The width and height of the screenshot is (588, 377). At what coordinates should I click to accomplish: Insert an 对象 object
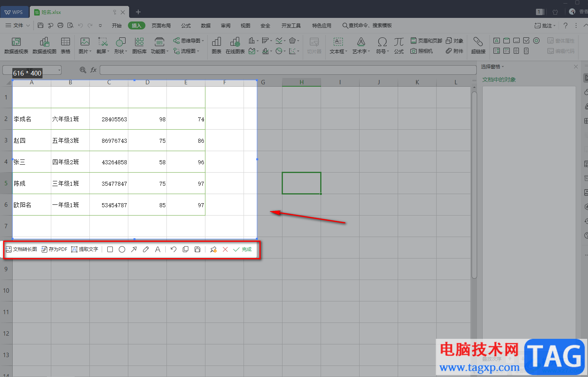[x=455, y=41]
